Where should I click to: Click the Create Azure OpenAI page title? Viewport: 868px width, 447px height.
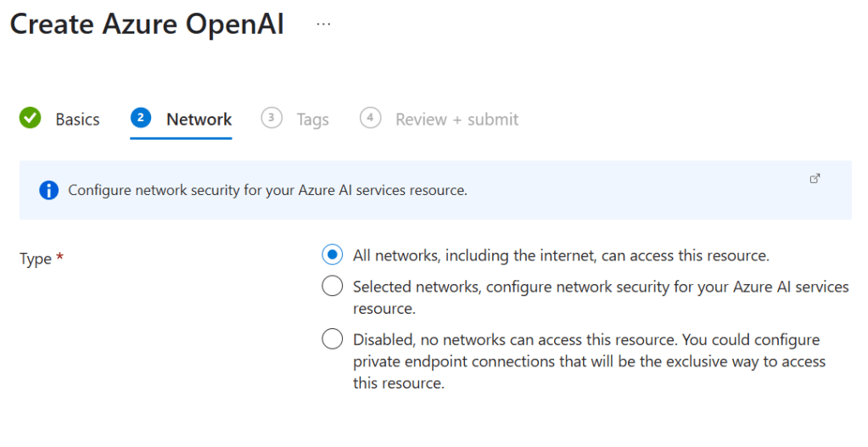pos(147,25)
